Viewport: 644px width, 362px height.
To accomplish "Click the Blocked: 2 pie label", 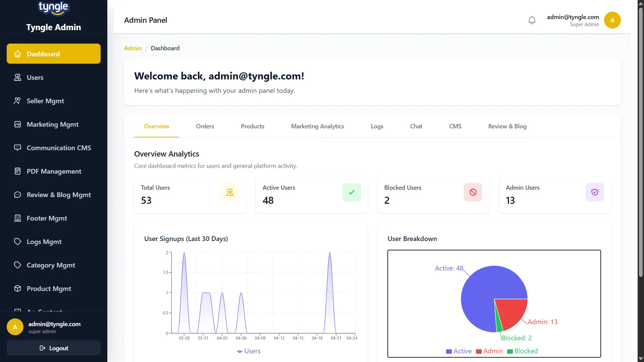I will 517,338.
